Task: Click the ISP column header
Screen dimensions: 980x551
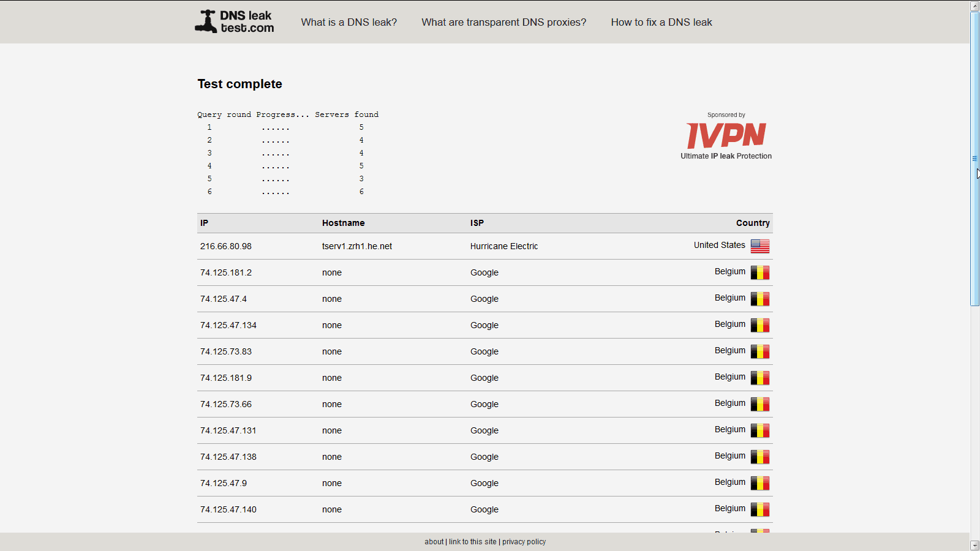Action: (x=477, y=223)
